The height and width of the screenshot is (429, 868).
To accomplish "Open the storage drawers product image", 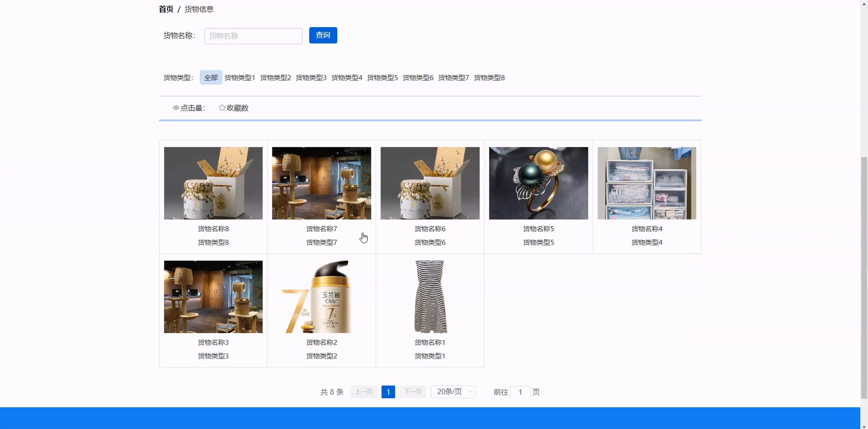I will 647,183.
